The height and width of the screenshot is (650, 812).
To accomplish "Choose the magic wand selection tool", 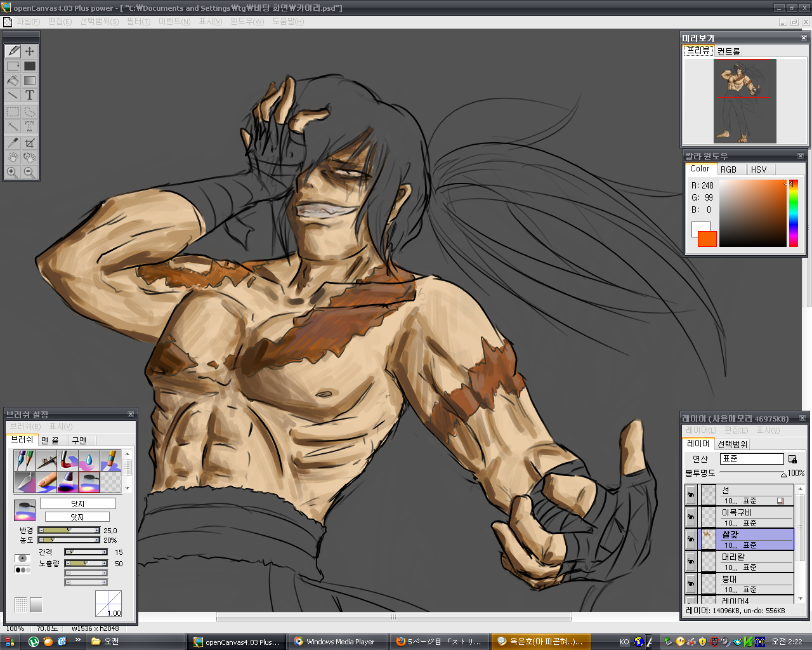I will [13, 126].
